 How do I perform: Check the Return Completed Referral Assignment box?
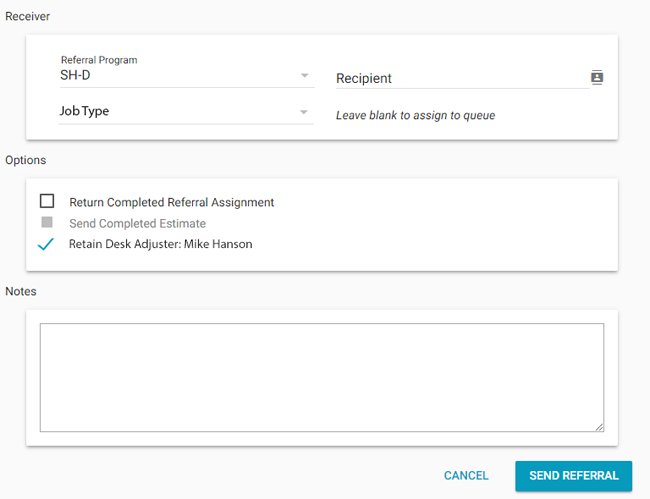pos(47,202)
